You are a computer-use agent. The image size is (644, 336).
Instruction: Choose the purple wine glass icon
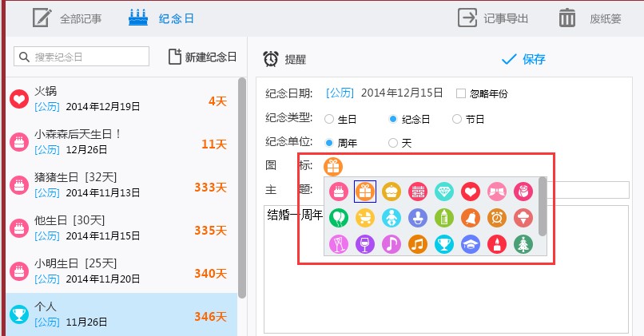364,244
